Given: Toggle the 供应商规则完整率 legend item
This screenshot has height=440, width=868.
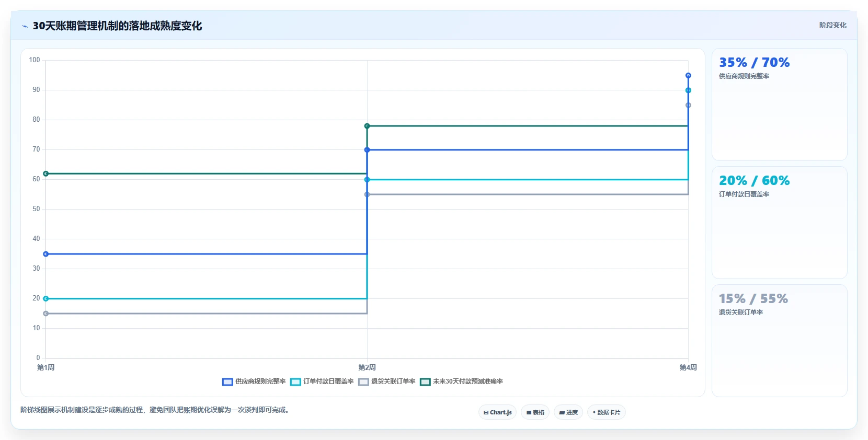Looking at the screenshot, I should (x=254, y=381).
